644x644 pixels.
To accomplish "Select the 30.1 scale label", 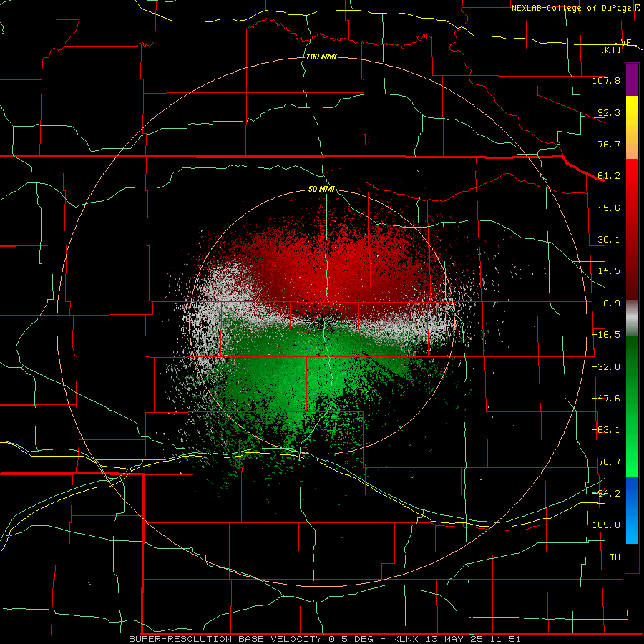I will pyautogui.click(x=609, y=240).
